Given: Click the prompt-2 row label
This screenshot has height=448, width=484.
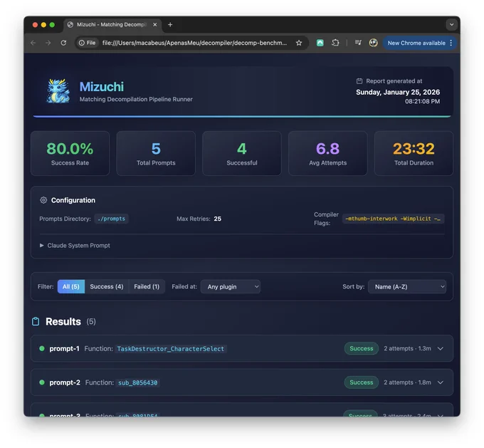Looking at the screenshot, I should 65,382.
